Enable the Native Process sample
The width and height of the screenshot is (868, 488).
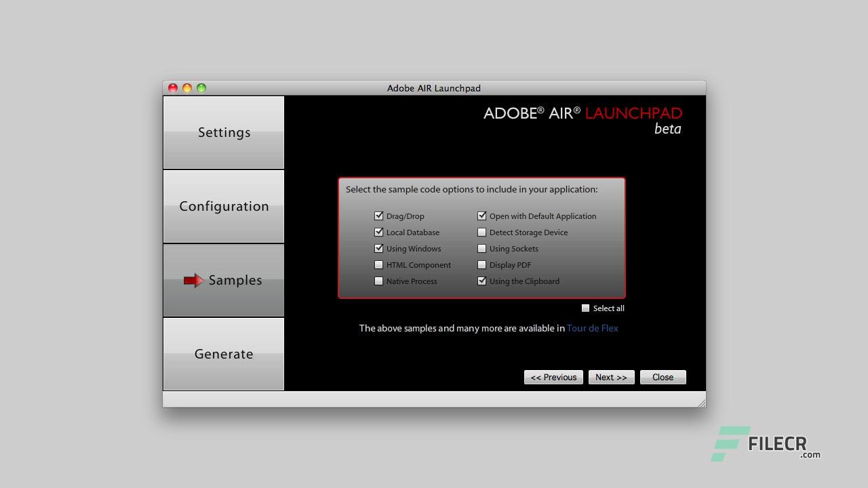pos(379,281)
